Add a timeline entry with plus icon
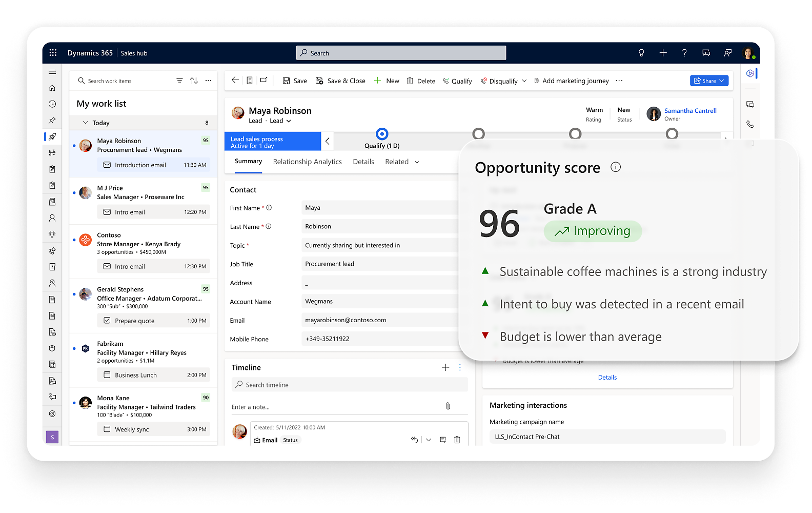 pos(445,367)
